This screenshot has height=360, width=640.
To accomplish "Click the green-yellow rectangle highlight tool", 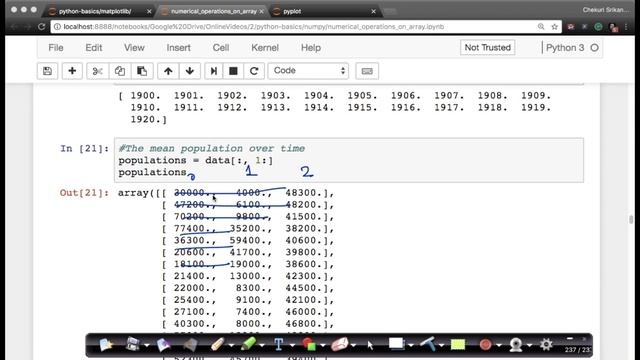I will pyautogui.click(x=458, y=344).
